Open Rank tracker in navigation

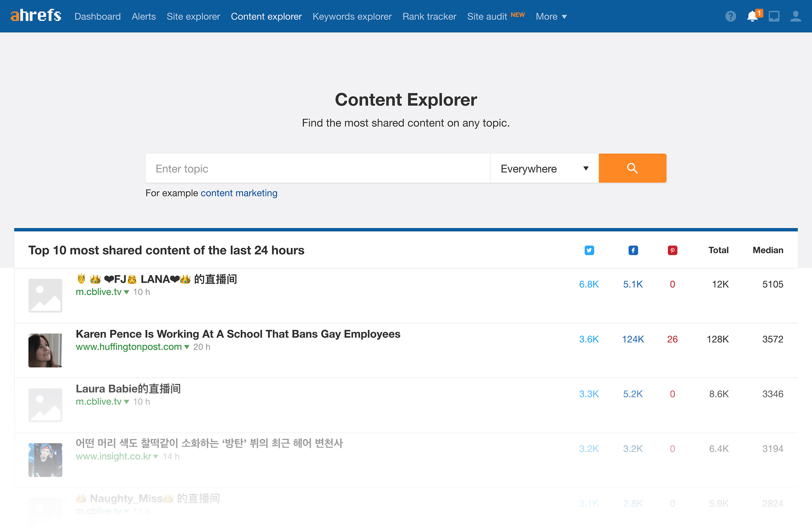point(429,16)
